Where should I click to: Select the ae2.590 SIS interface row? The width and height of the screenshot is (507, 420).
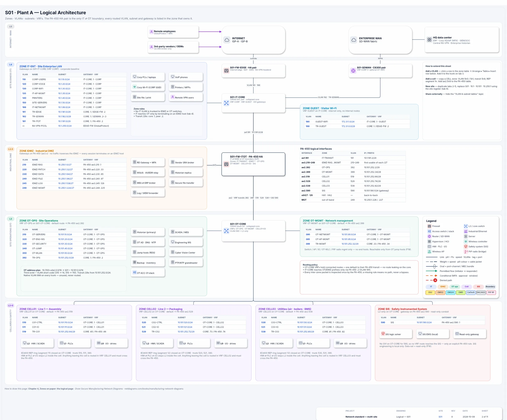click(x=353, y=191)
